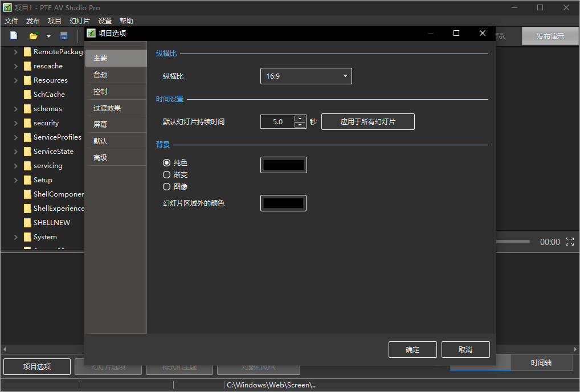Expand the System folder in the tree
The height and width of the screenshot is (392, 580).
[x=16, y=236]
